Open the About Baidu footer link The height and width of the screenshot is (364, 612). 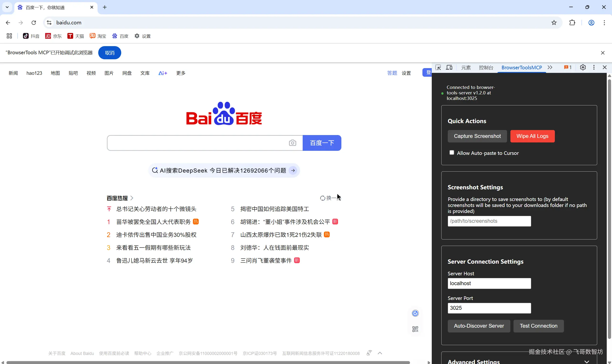point(82,353)
